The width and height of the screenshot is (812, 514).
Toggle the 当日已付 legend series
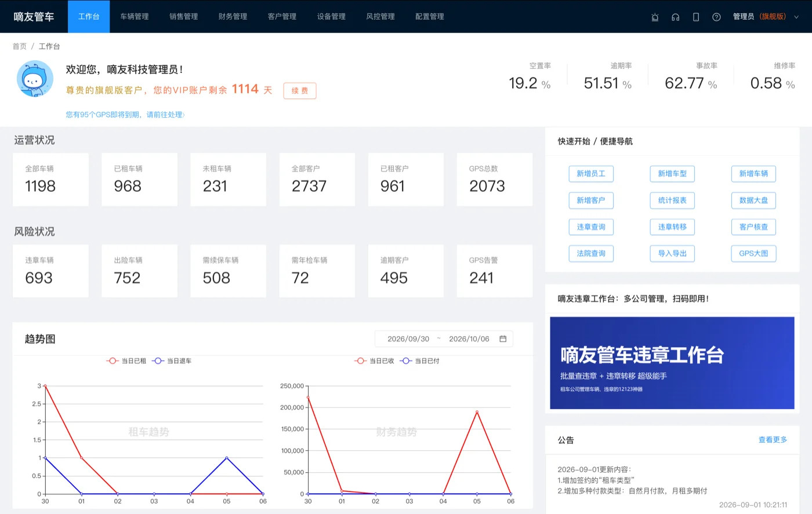[420, 361]
